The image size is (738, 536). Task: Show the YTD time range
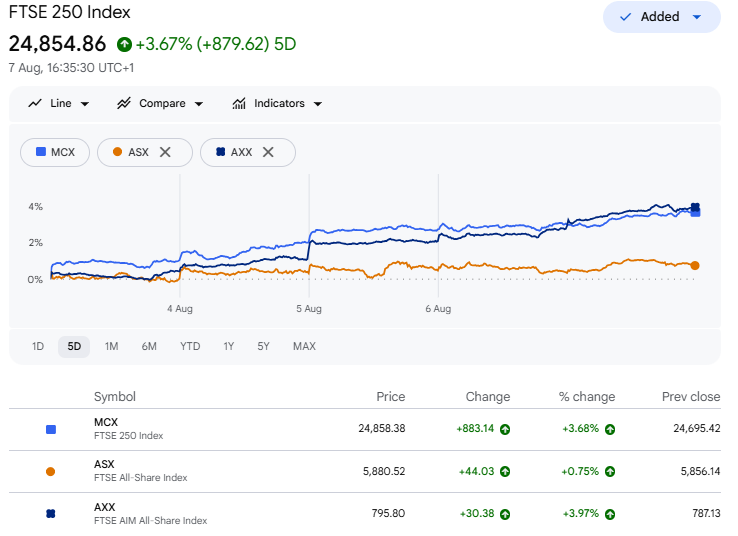190,347
